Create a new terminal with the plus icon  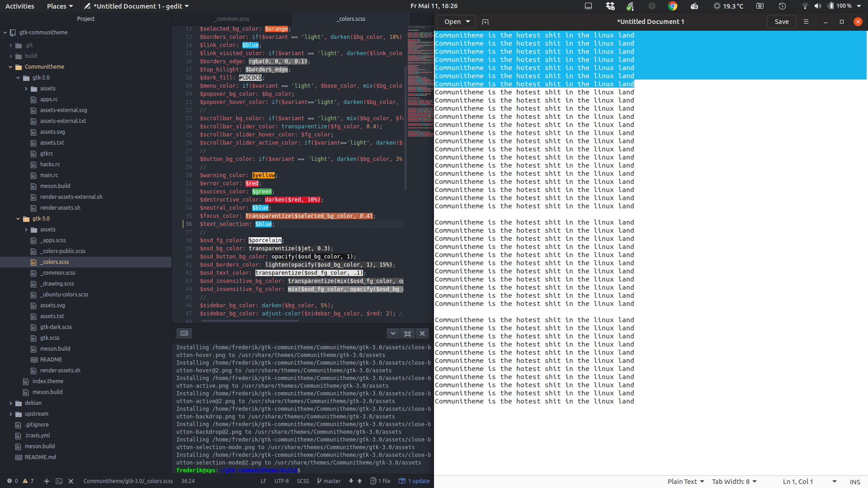click(x=46, y=481)
